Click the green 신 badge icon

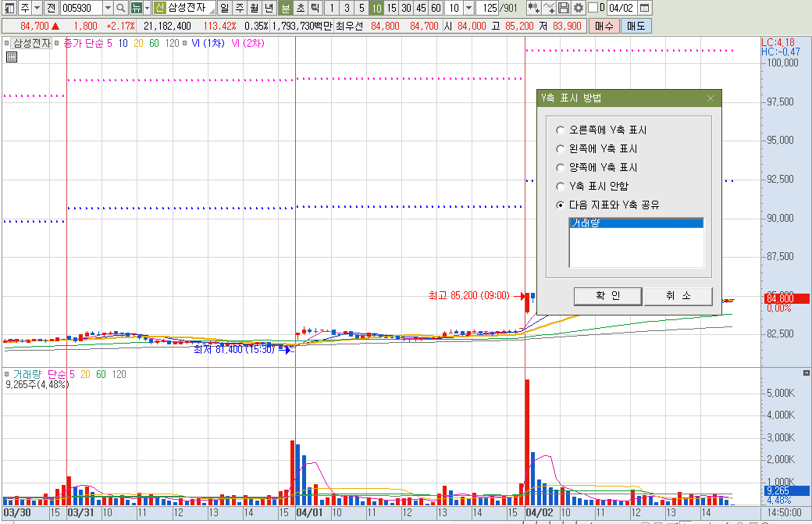pyautogui.click(x=159, y=7)
